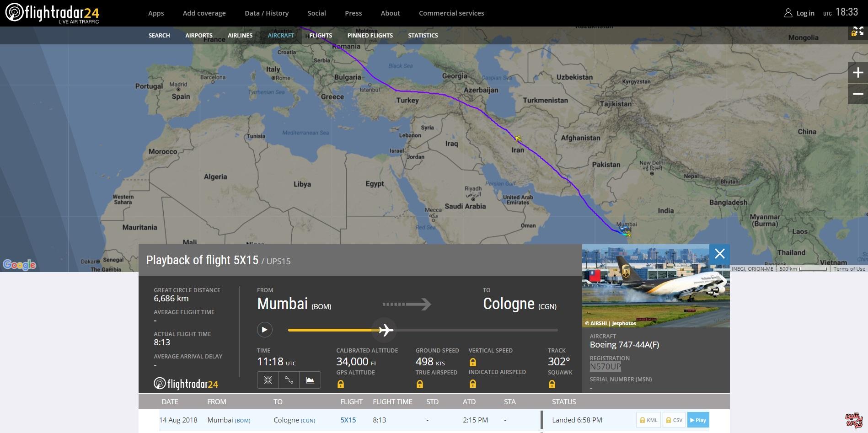
Task: Start playback with the round play button
Action: pyautogui.click(x=264, y=330)
